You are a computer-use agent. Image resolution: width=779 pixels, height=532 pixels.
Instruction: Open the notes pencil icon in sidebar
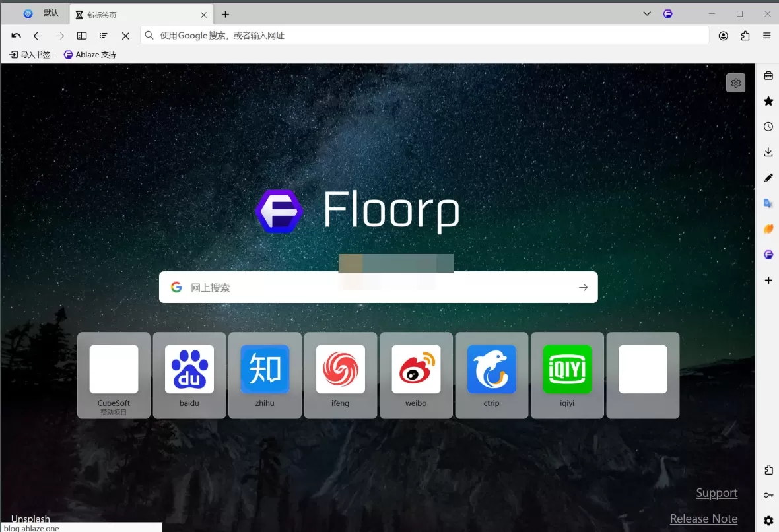pos(768,177)
